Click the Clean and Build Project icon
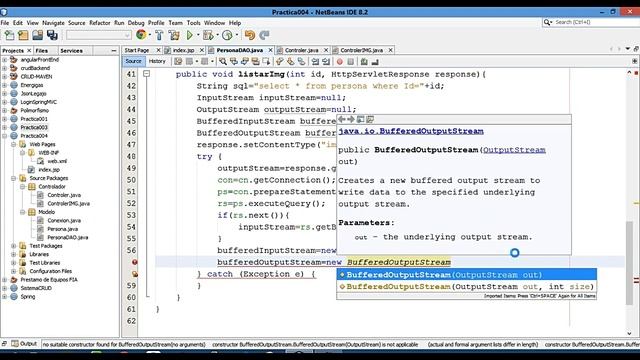This screenshot has height=360, width=640. coord(174,36)
